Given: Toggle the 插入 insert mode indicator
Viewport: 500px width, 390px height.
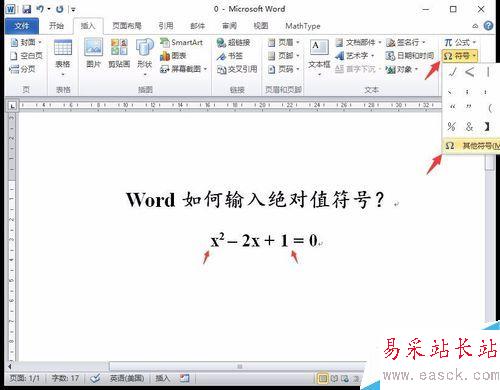Looking at the screenshot, I should pos(163,378).
